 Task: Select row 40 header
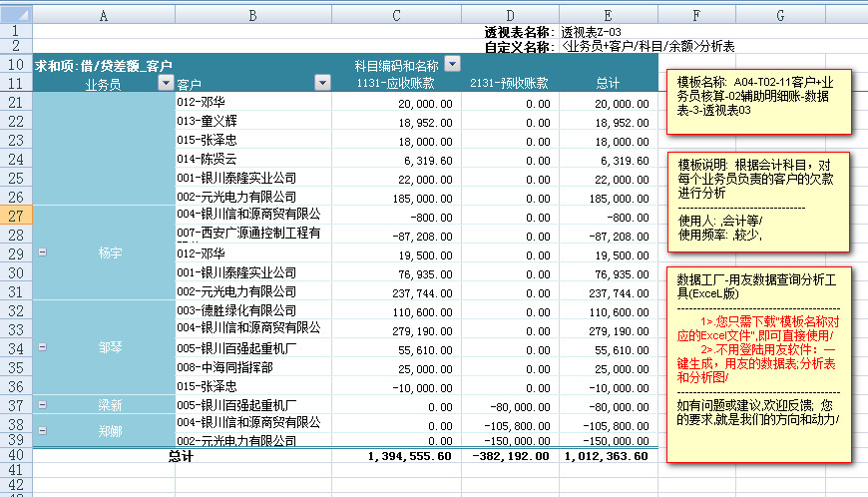pos(16,455)
